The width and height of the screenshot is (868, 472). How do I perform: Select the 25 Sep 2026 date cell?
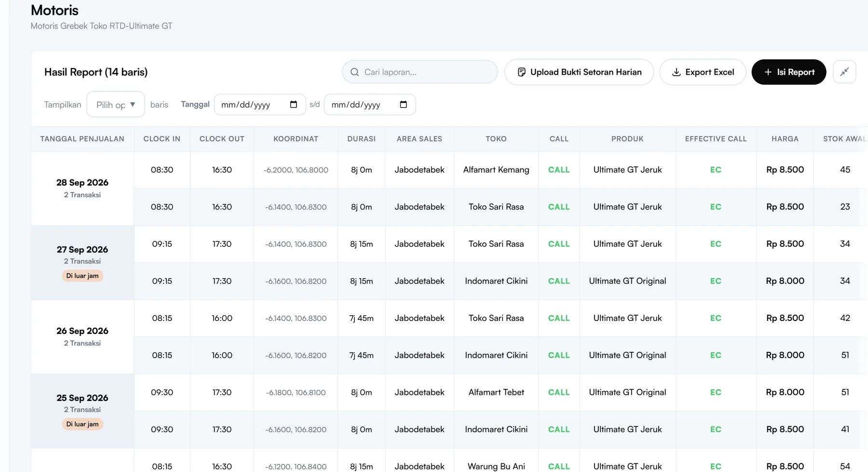click(x=82, y=411)
